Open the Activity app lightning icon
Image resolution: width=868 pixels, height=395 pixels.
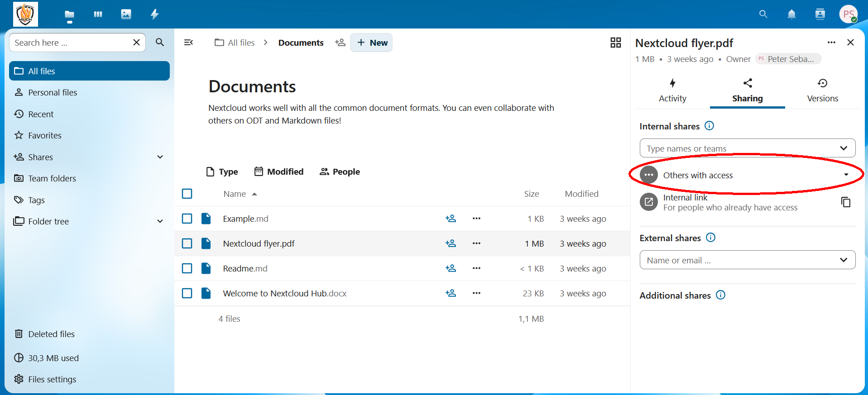coord(154,14)
